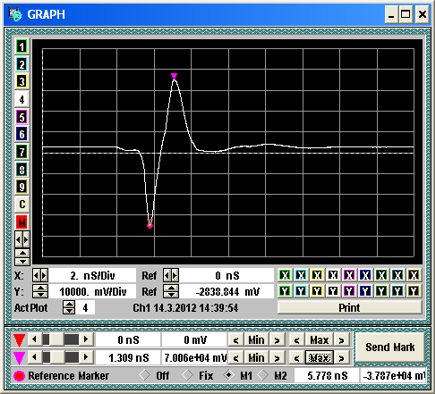Change ActPlot number stepper

click(69, 307)
